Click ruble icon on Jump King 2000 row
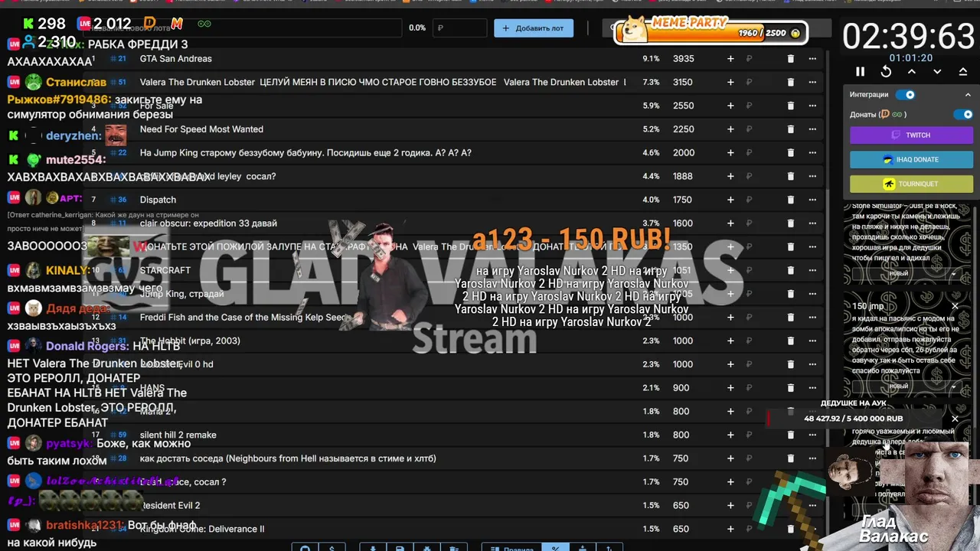Viewport: 980px width, 551px height. (749, 153)
